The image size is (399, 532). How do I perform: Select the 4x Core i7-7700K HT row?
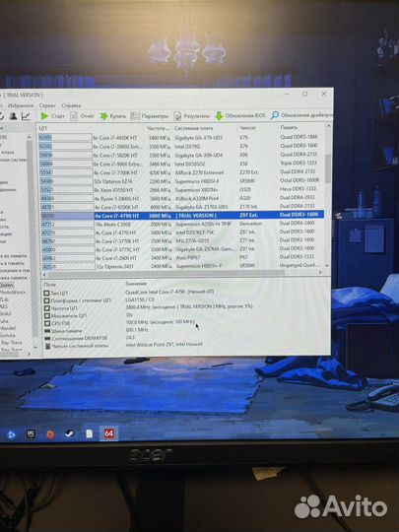coord(181,172)
